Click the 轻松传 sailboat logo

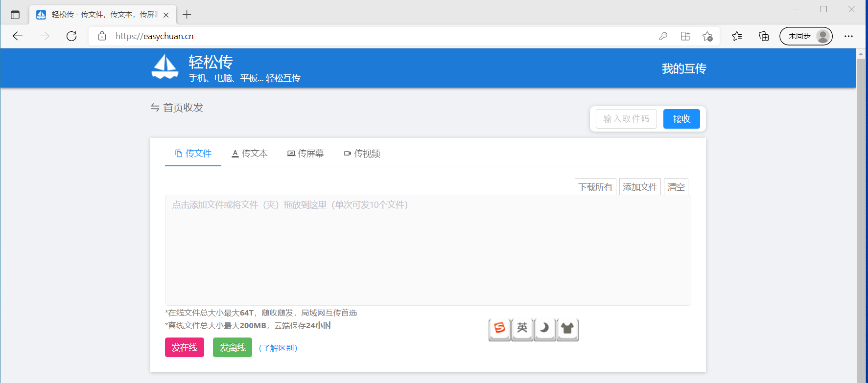(x=165, y=67)
